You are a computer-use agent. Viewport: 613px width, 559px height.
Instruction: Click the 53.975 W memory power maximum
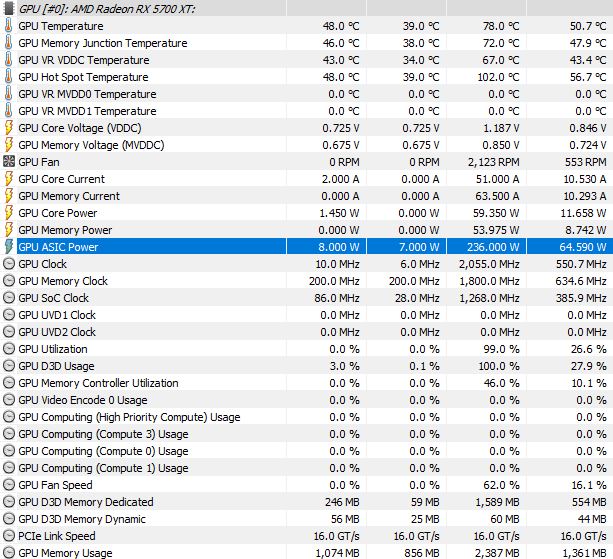point(496,230)
